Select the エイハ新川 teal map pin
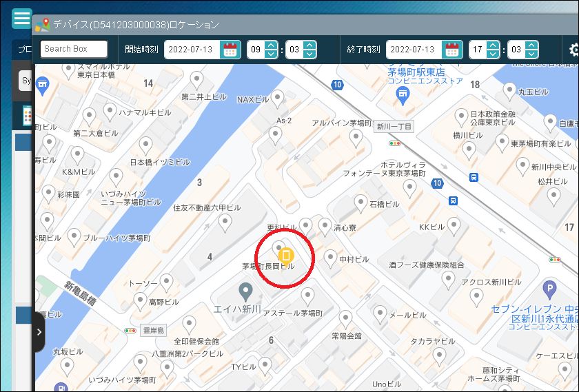Viewport: 579px width, 392px height. pos(245,291)
